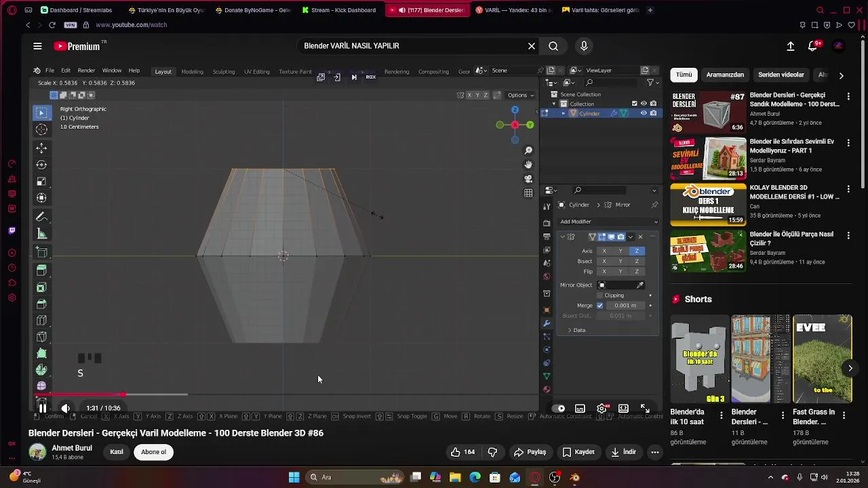Screen dimensions: 868x488
Task: Switch player to theater mode
Action: (623, 409)
